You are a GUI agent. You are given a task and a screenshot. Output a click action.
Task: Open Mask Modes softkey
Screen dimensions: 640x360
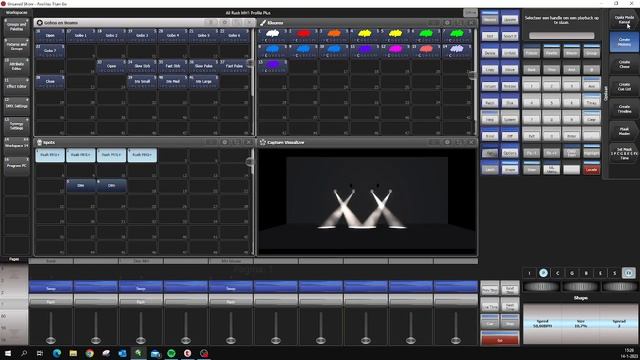624,131
